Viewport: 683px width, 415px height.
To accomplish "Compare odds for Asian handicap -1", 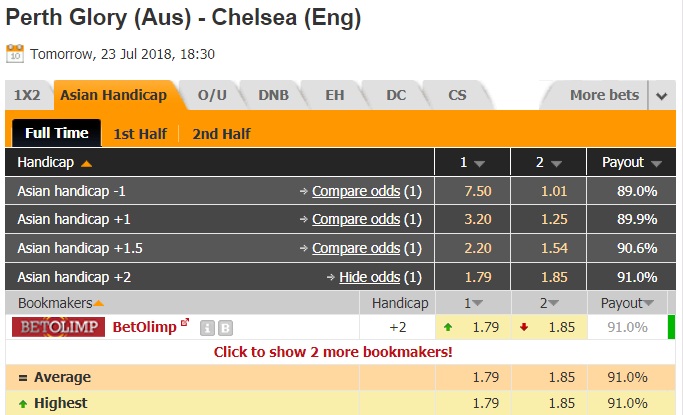I will tap(356, 191).
